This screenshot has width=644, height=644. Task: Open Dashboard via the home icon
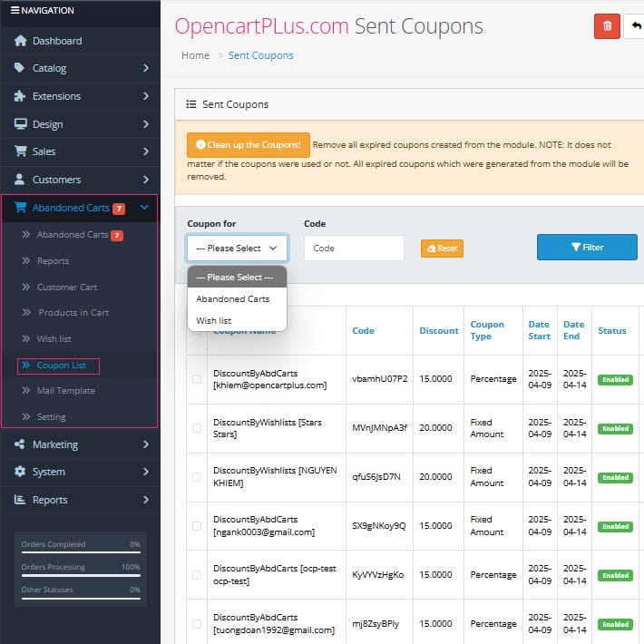20,41
